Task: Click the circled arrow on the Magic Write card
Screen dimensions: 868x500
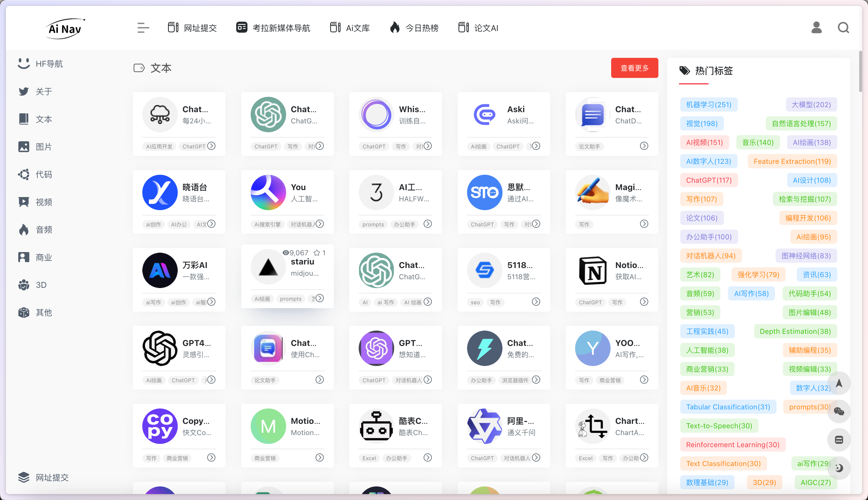Action: [644, 224]
